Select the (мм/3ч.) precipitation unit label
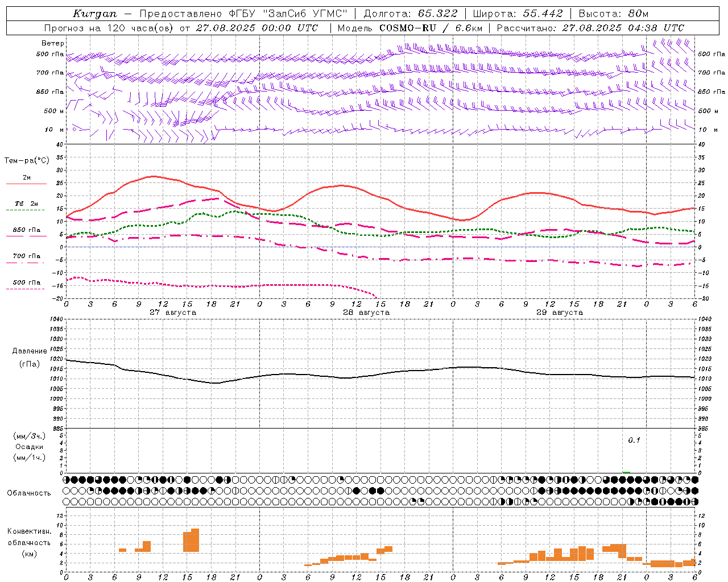The height and width of the screenshot is (582, 728). (x=30, y=436)
